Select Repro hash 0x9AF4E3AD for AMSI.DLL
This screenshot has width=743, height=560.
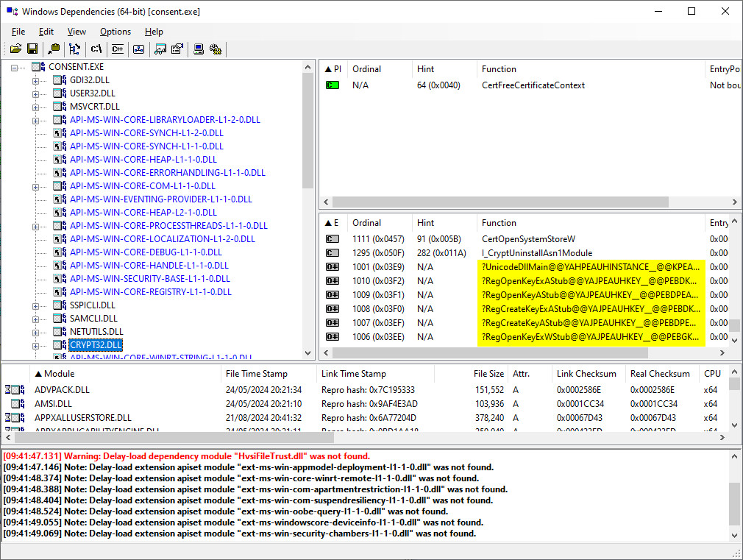coord(369,404)
